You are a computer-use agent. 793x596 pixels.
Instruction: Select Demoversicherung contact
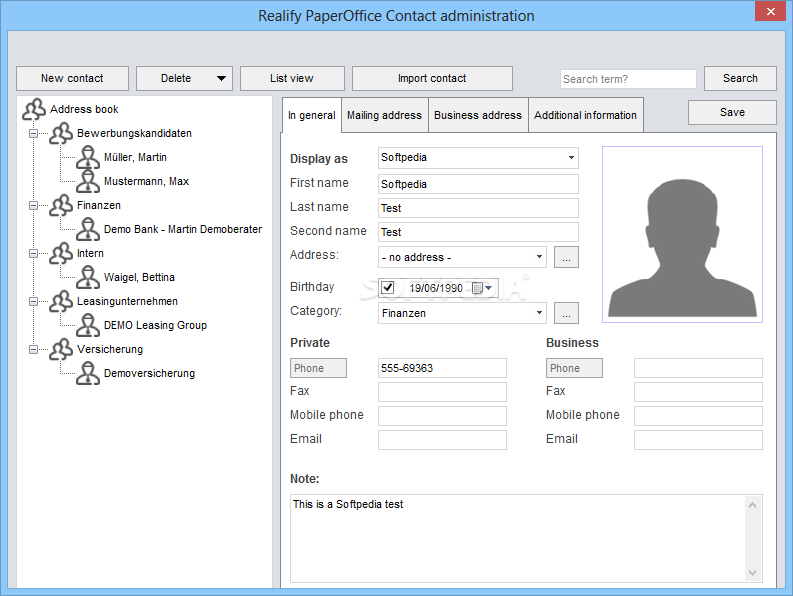point(149,373)
